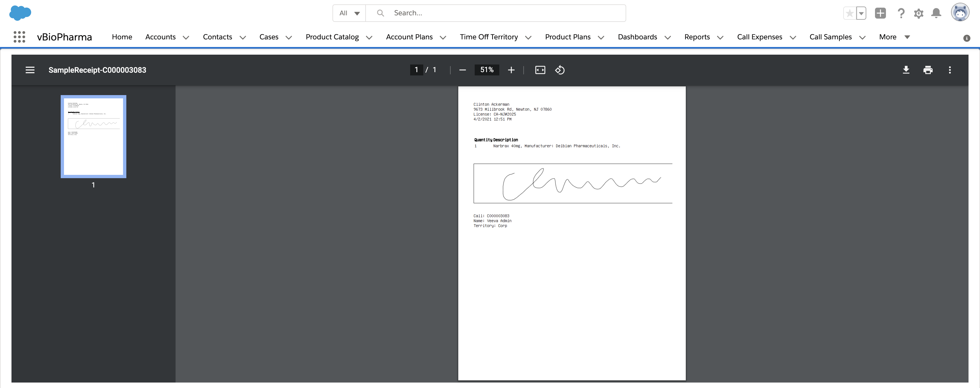This screenshot has width=980, height=388.
Task: Click the fit to page icon
Action: [540, 70]
